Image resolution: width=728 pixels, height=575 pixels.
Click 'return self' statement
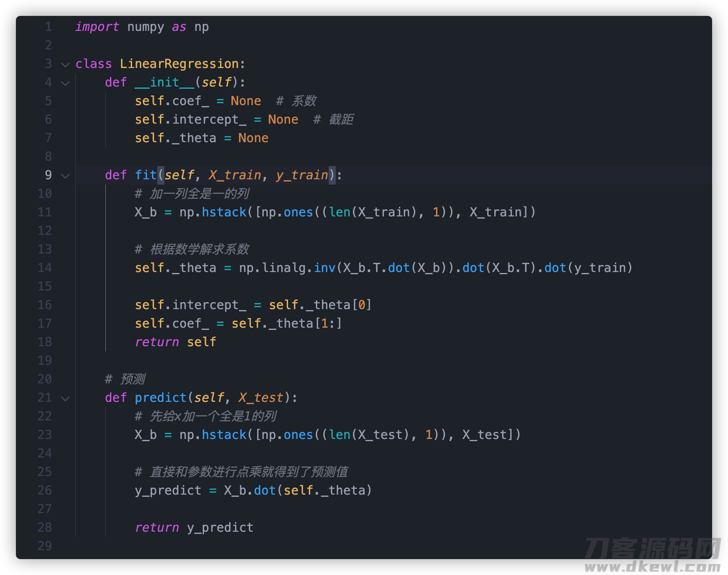click(175, 342)
